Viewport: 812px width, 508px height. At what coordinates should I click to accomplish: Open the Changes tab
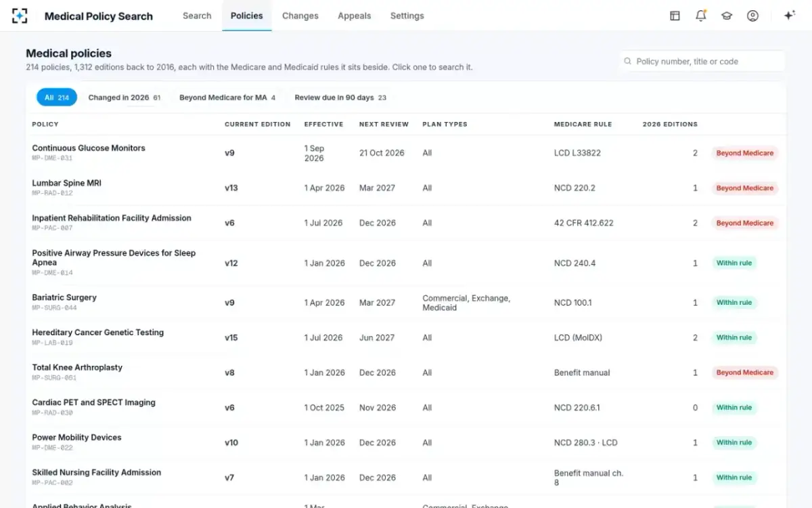(x=300, y=16)
